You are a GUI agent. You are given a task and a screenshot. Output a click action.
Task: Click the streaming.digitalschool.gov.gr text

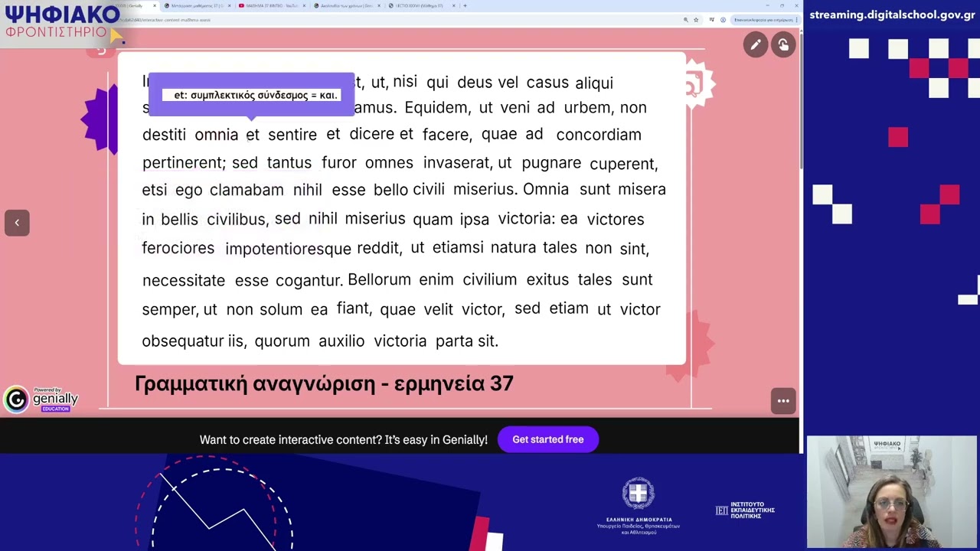[892, 15]
